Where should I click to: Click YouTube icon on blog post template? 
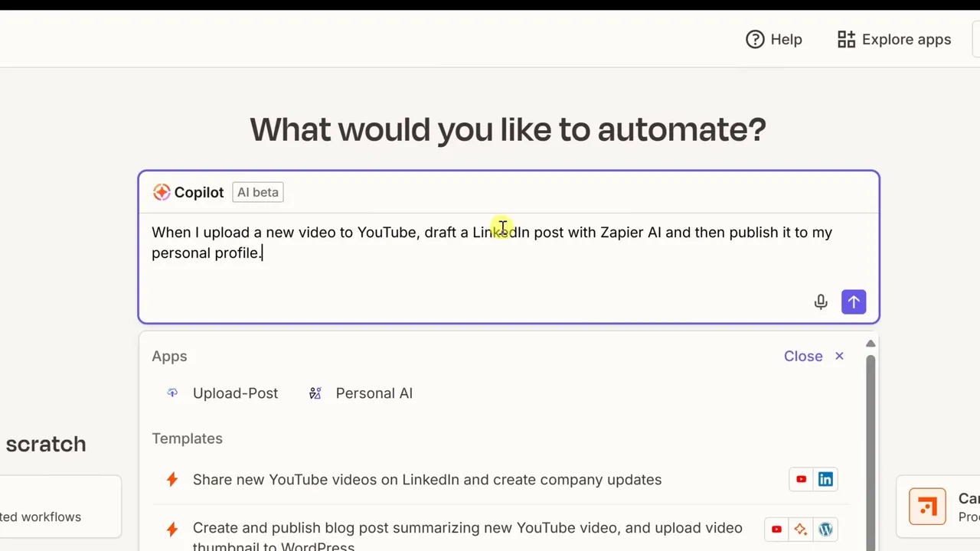click(x=776, y=529)
